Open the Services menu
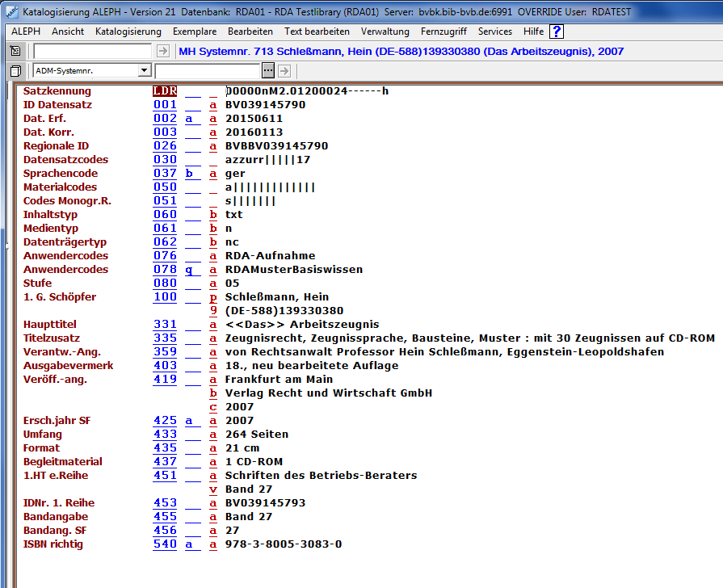This screenshot has height=588, width=723. point(494,31)
